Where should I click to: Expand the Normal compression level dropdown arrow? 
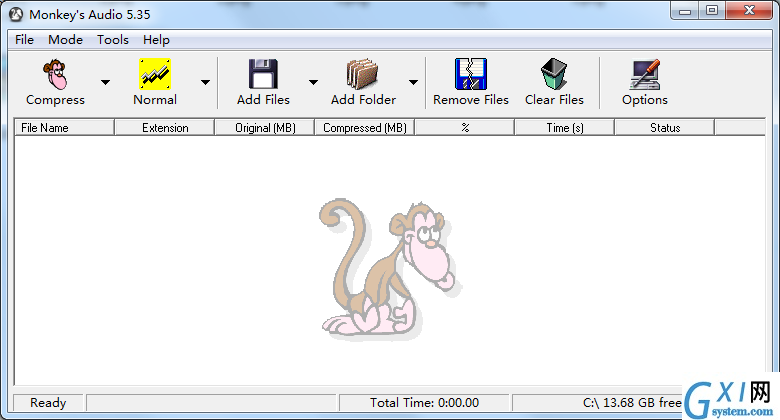(205, 82)
